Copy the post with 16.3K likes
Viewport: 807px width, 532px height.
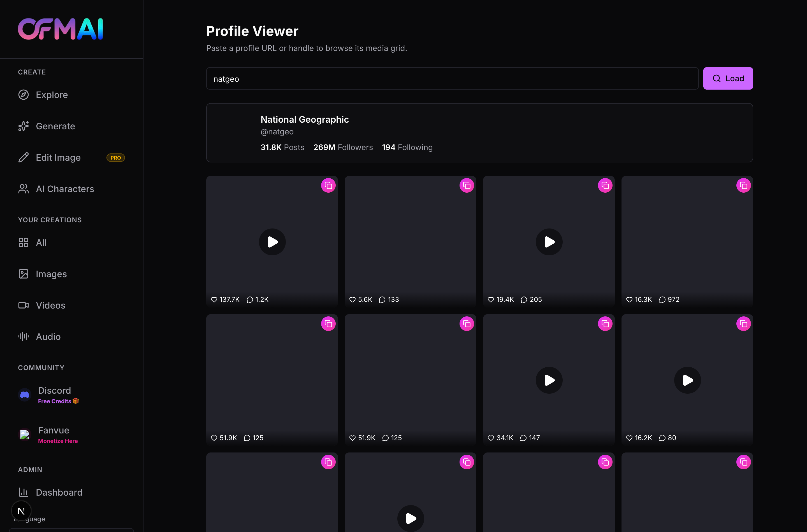[744, 186]
